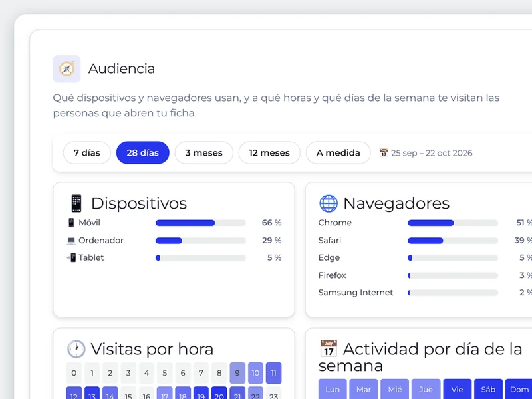Viewport: 532px width, 399px height.
Task: Click the Dispositivos heading text
Action: (x=139, y=203)
